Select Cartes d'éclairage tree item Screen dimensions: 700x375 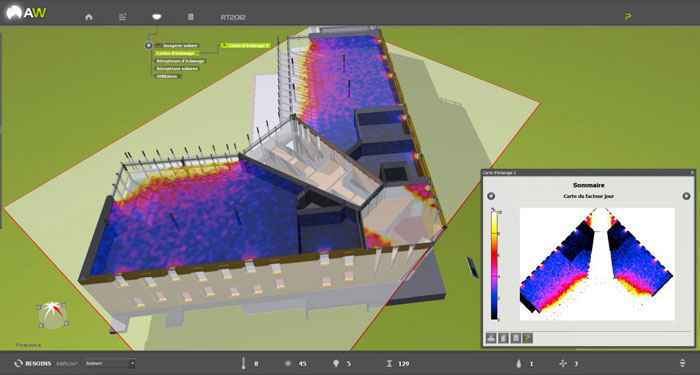tap(175, 53)
